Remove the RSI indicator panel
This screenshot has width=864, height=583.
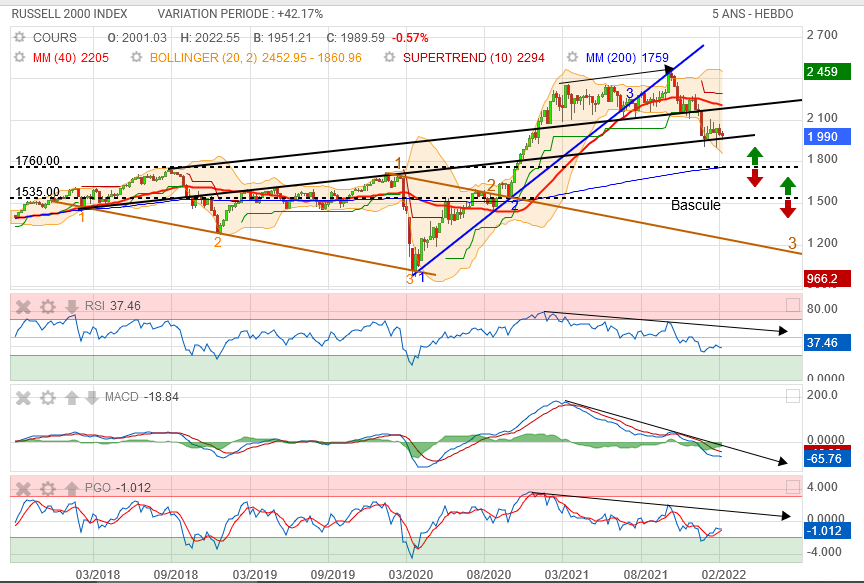pos(23,306)
